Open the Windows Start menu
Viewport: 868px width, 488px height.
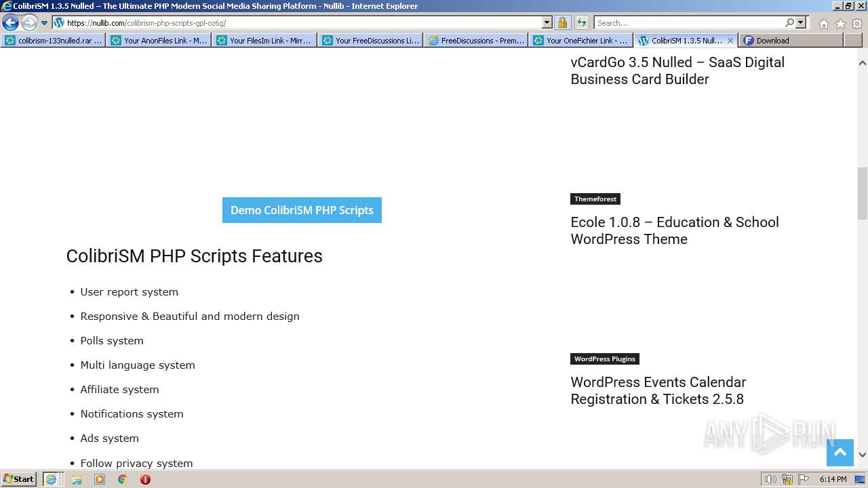coord(19,479)
